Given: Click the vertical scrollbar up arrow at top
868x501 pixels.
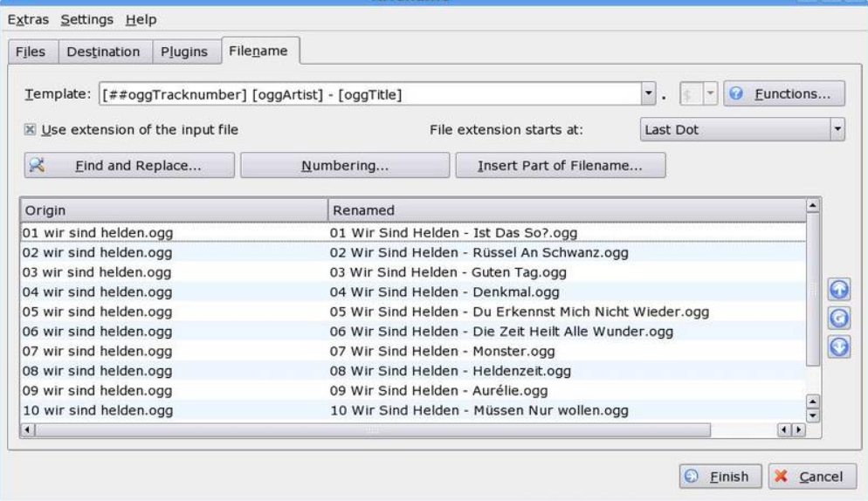Looking at the screenshot, I should tap(813, 206).
